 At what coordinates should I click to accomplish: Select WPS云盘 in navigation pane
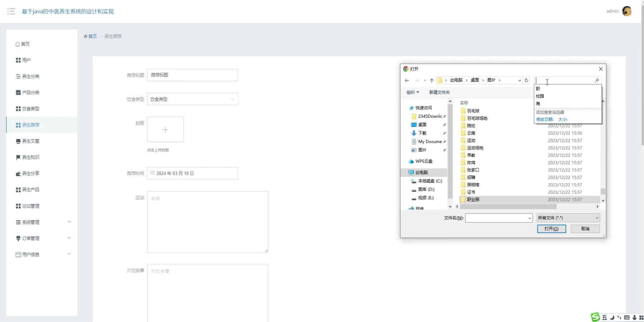click(421, 161)
